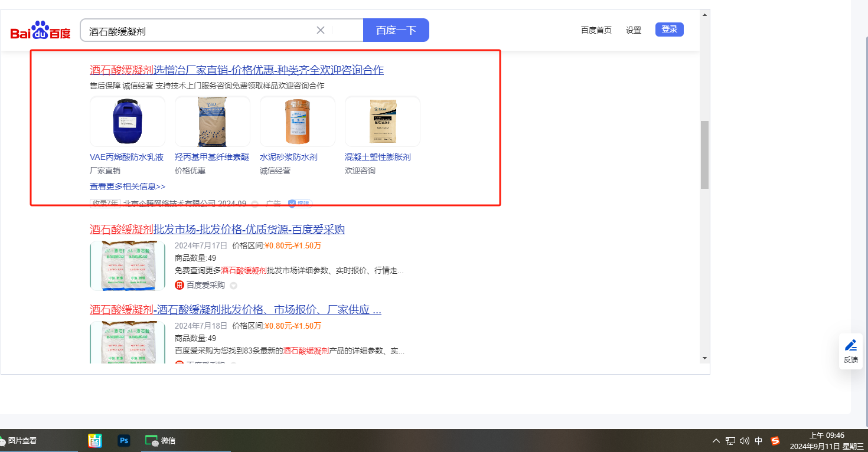Open the dropdown arrow beside 2024-09 ad info
The image size is (868, 452).
tap(254, 204)
